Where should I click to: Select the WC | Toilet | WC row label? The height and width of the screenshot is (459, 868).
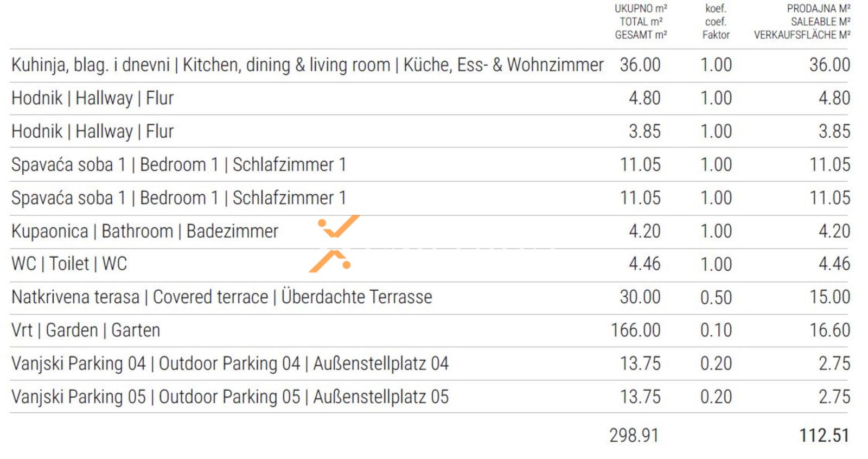69,264
